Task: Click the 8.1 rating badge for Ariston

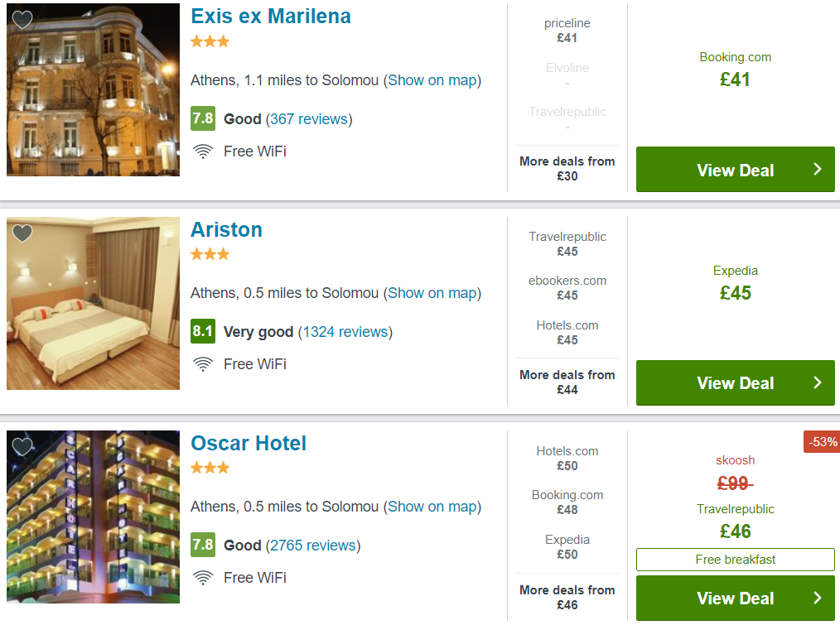Action: point(203,332)
